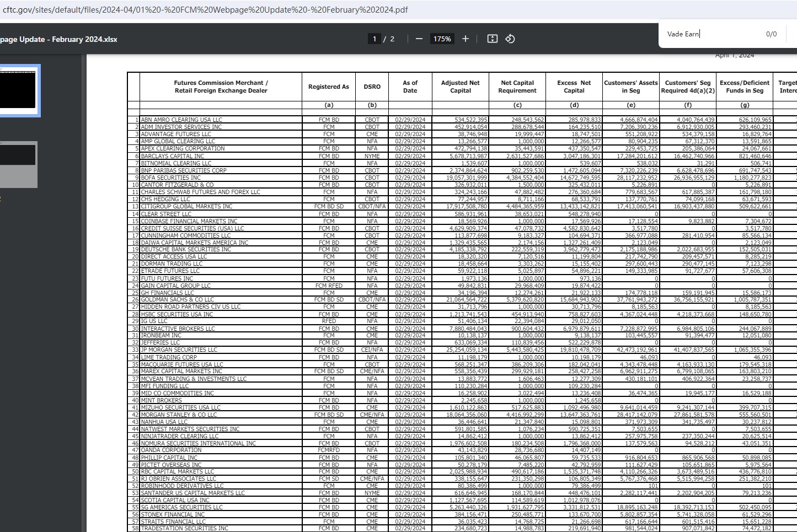Click 'NINJATRADER CLEARING LLC' row name
Viewport: 797px width, 532px height.
tap(180, 436)
